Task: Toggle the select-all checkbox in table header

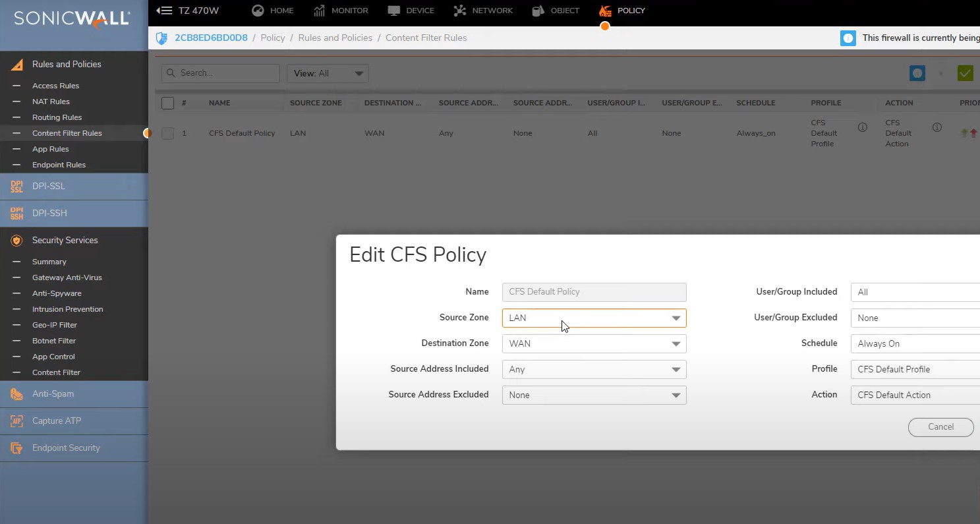Action: click(x=167, y=103)
